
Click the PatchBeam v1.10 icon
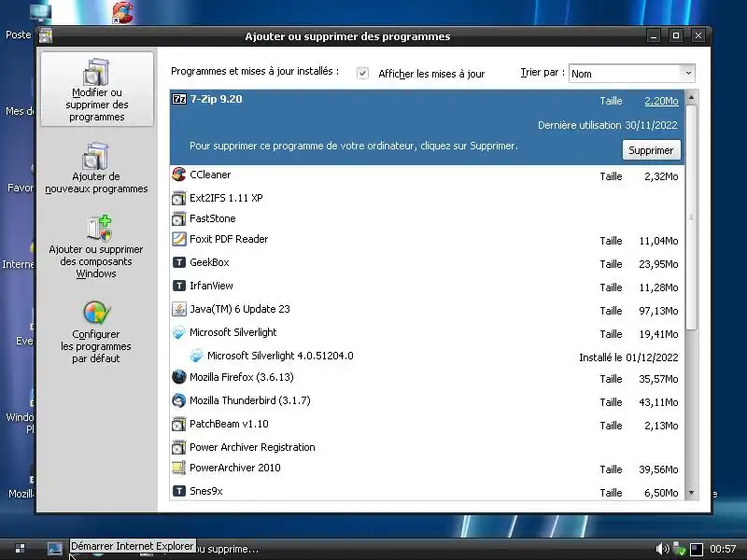[179, 424]
